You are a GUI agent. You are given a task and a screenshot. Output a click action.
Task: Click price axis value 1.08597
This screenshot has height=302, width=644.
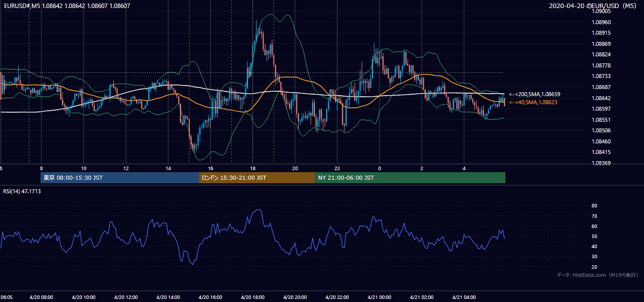602,109
